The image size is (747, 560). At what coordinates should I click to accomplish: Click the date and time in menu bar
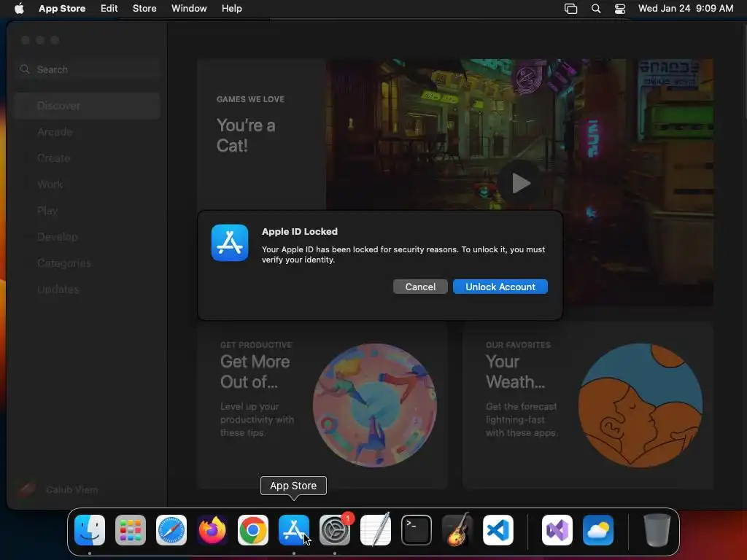click(686, 8)
